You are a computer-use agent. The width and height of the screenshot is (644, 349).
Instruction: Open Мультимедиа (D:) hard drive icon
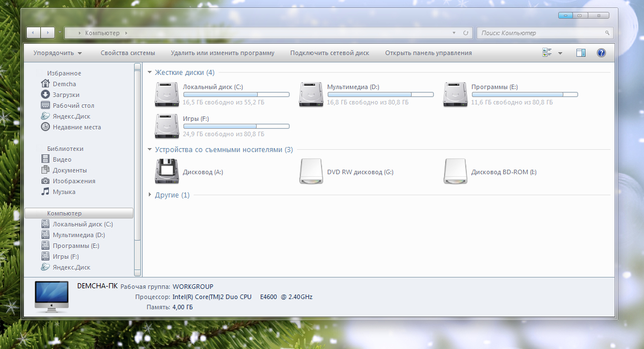pos(311,94)
